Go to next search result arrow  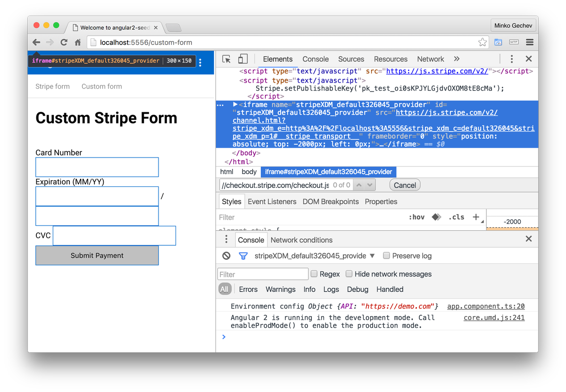click(370, 185)
